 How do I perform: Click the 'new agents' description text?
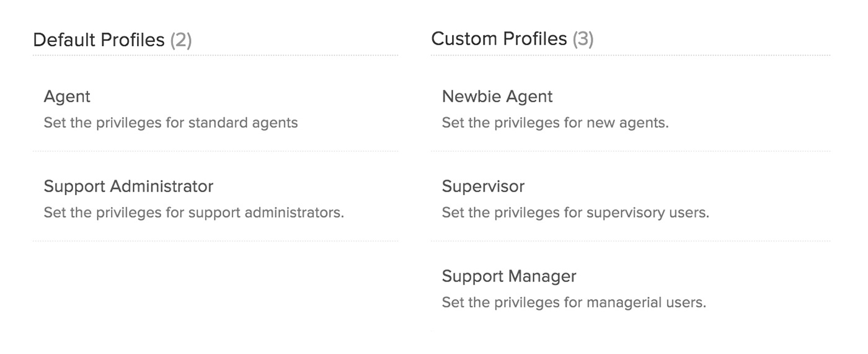[x=555, y=123]
